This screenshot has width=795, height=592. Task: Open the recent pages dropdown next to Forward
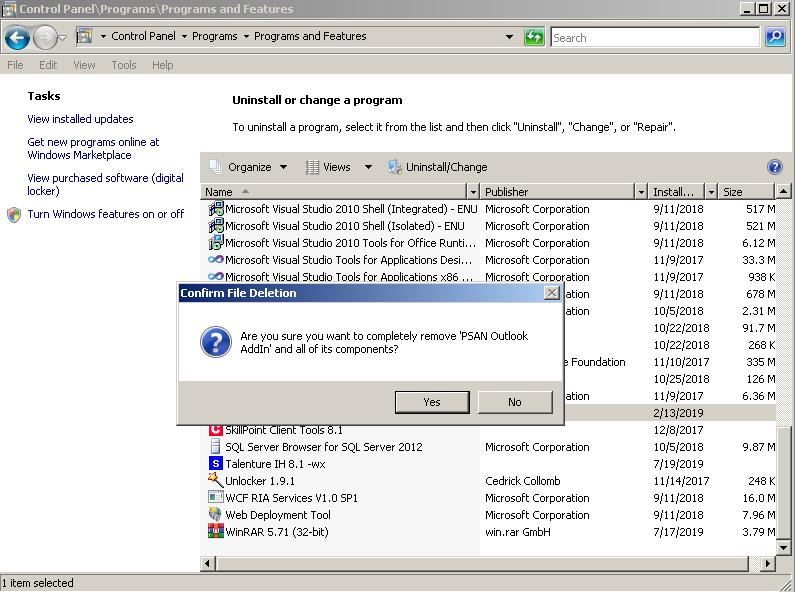pyautogui.click(x=62, y=38)
